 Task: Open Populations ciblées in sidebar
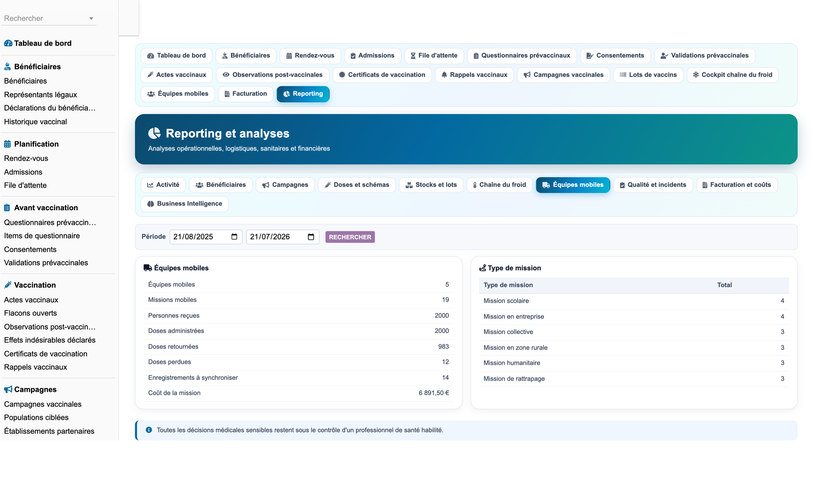click(36, 417)
